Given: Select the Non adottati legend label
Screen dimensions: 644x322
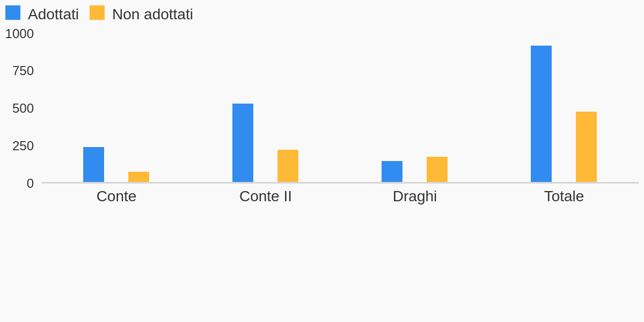Looking at the screenshot, I should pos(152,14).
